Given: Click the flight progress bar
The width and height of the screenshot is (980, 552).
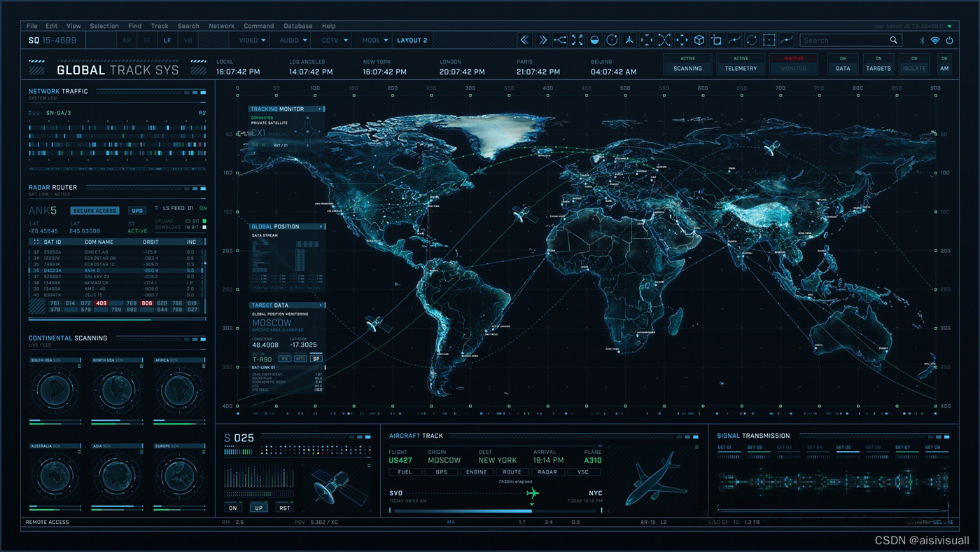Looking at the screenshot, I should coord(496,511).
